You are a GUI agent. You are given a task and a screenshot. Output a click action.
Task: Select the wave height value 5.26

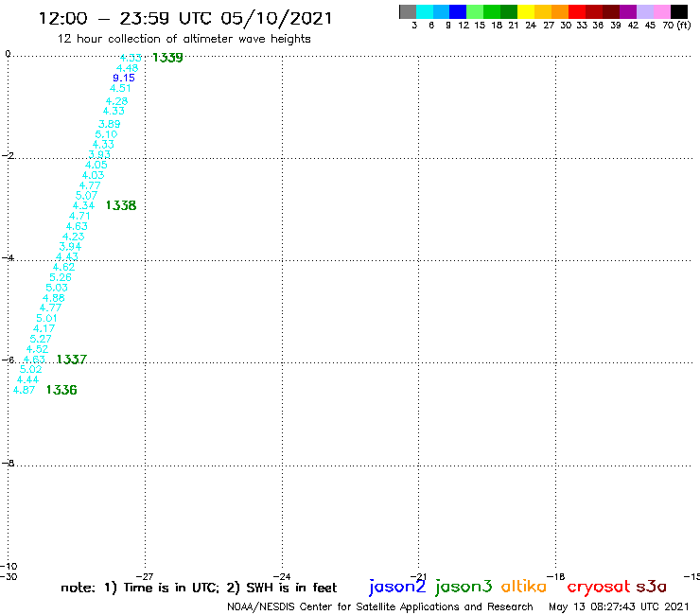coord(61,277)
